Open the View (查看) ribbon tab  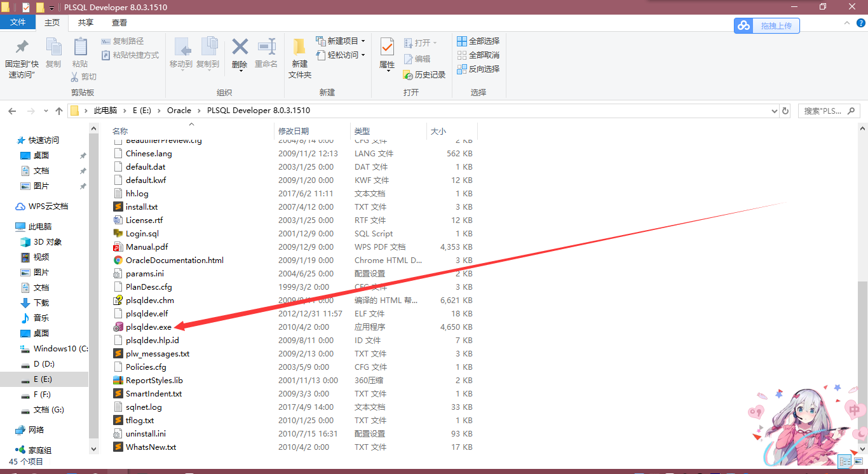click(119, 22)
